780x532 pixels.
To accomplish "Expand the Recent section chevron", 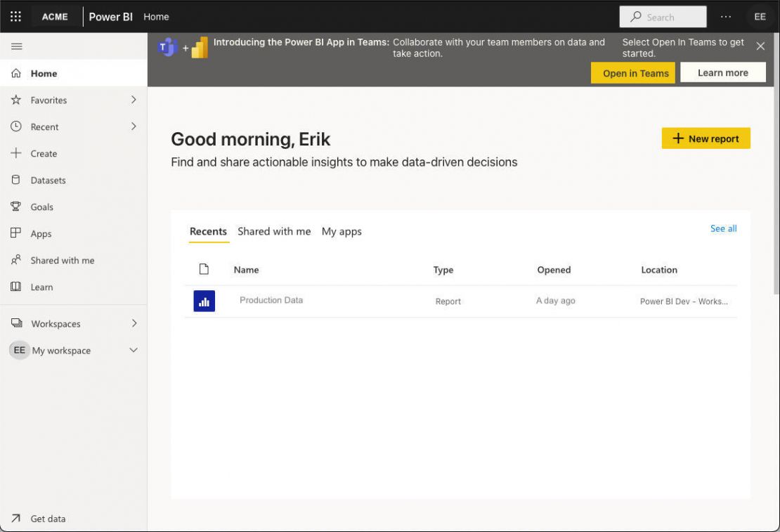I will [134, 126].
